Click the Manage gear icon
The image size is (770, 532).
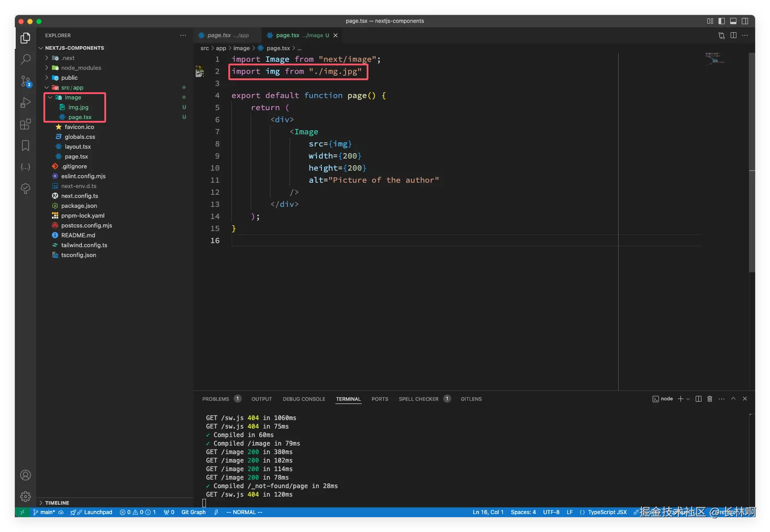pos(26,496)
